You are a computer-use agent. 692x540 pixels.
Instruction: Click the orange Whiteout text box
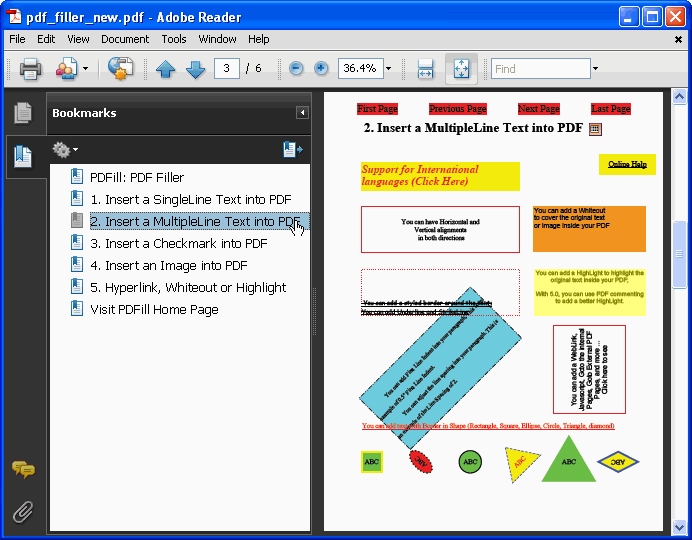(x=589, y=229)
